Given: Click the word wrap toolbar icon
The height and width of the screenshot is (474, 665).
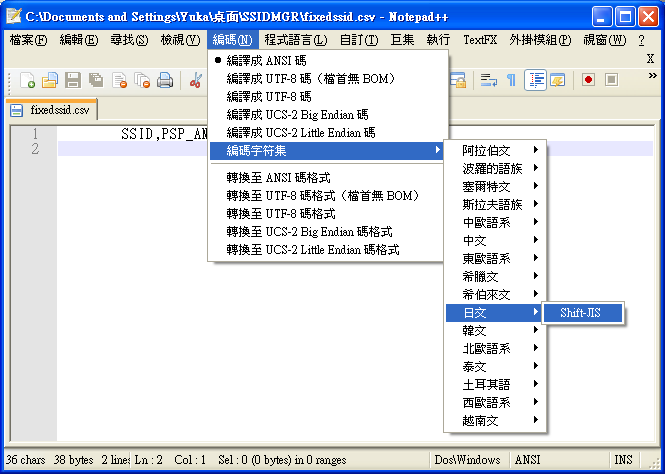Looking at the screenshot, I should (x=489, y=80).
